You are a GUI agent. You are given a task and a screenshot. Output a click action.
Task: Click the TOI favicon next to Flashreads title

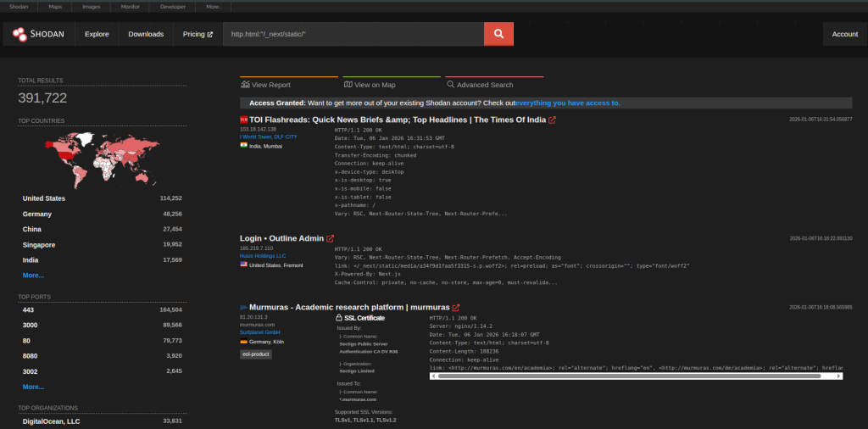click(243, 120)
